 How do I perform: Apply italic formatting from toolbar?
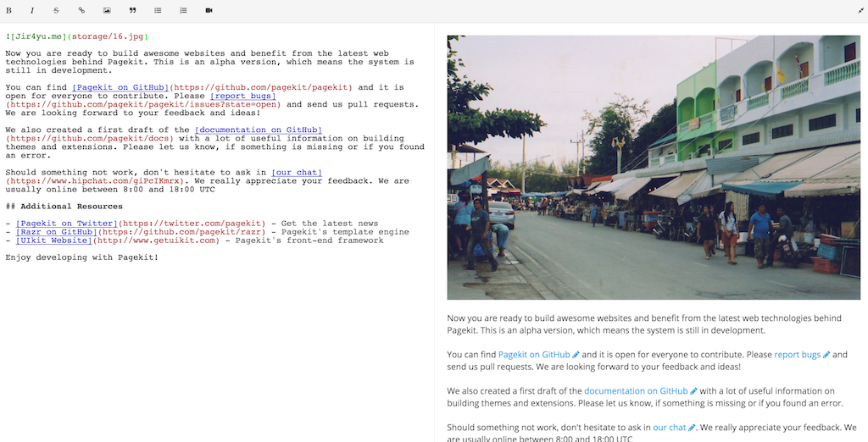click(32, 10)
